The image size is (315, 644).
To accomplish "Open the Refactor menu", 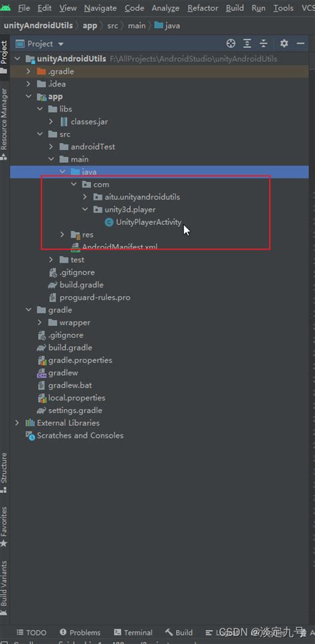I will pyautogui.click(x=203, y=8).
